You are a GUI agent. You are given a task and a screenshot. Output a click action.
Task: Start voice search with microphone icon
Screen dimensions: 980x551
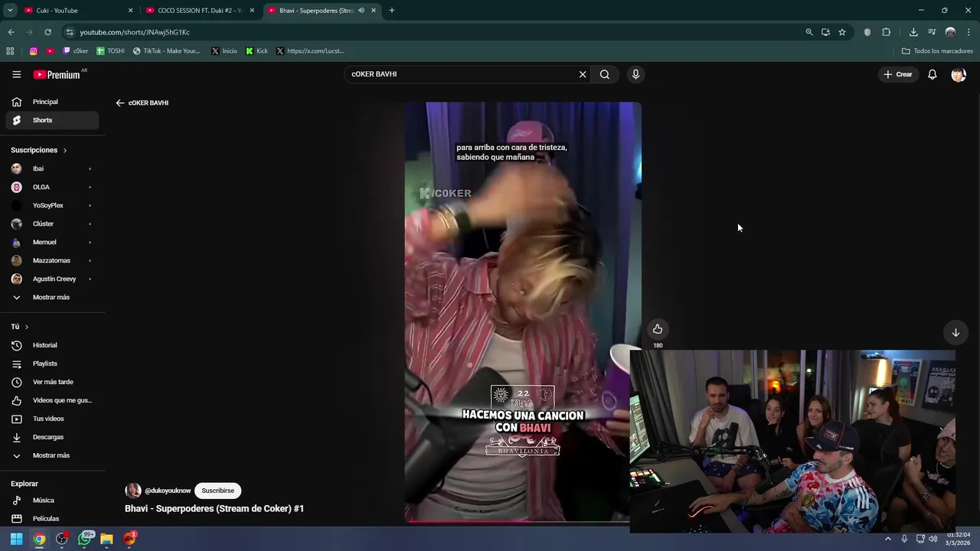point(635,74)
